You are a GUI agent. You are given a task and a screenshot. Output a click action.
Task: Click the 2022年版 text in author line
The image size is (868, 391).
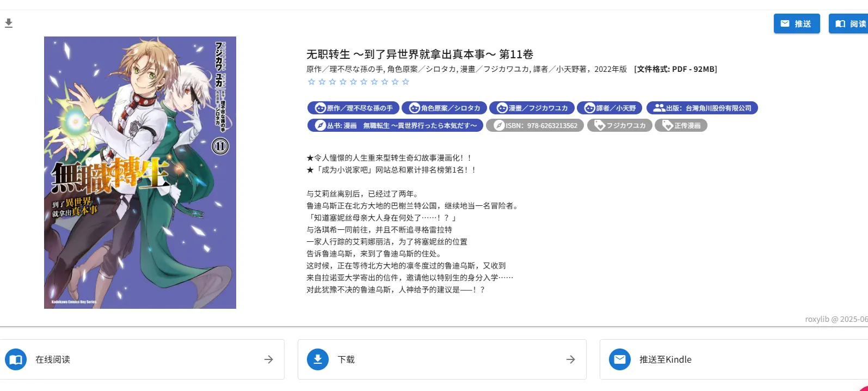[611, 69]
